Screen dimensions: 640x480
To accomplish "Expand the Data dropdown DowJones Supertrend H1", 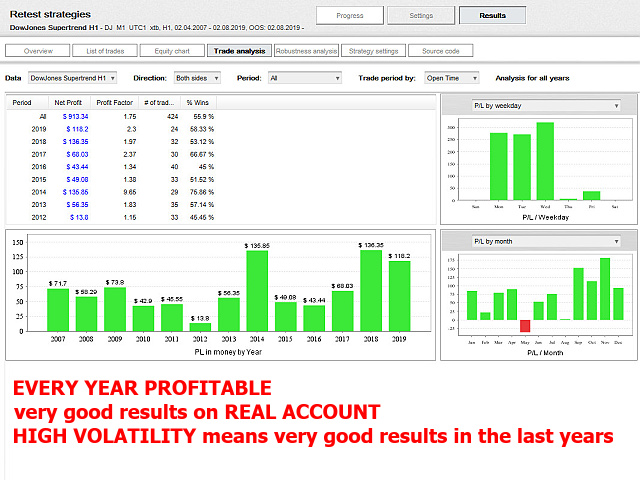I will [72, 78].
